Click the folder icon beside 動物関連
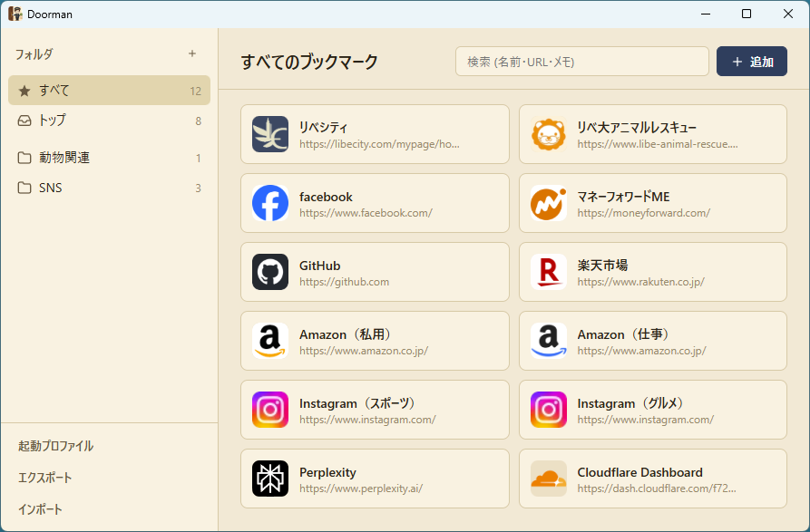Image resolution: width=810 pixels, height=532 pixels. [x=24, y=158]
